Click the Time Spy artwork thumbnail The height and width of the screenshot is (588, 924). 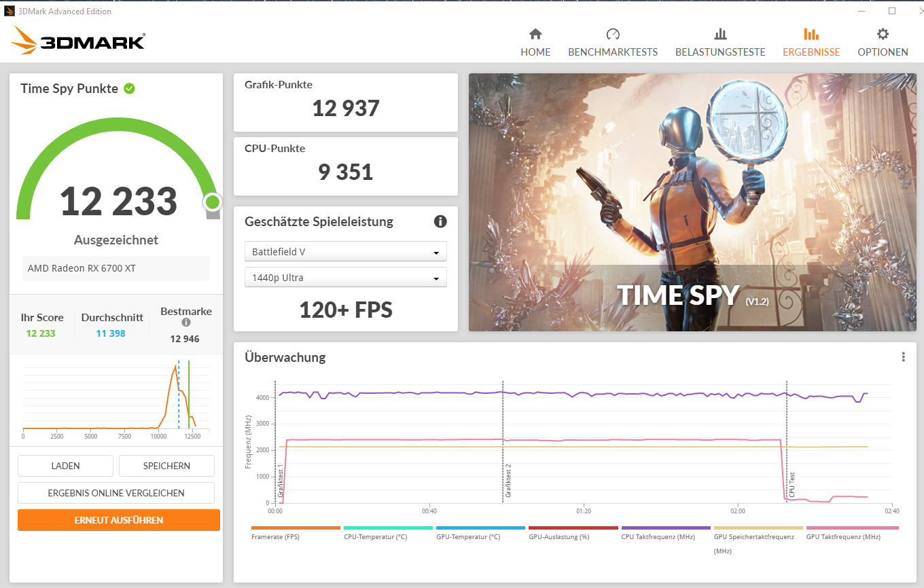pyautogui.click(x=692, y=202)
